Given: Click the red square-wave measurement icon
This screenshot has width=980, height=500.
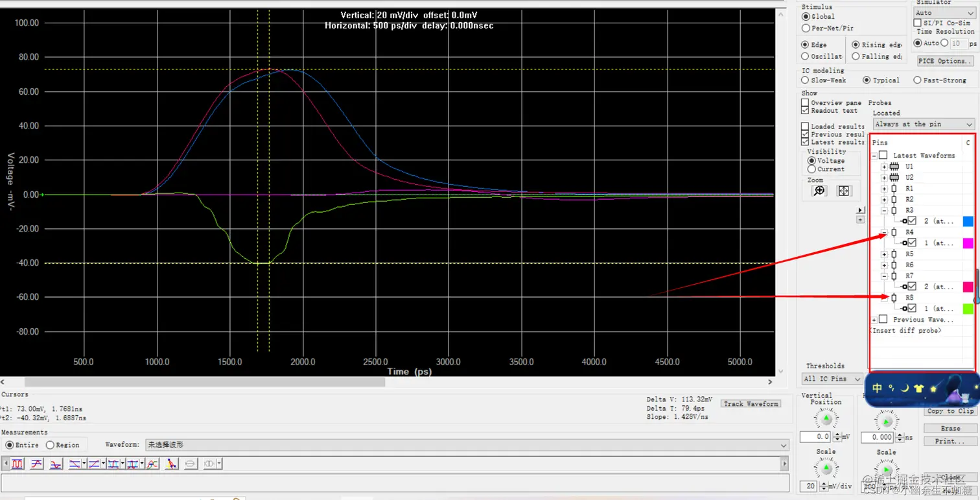Looking at the screenshot, I should pyautogui.click(x=17, y=464).
